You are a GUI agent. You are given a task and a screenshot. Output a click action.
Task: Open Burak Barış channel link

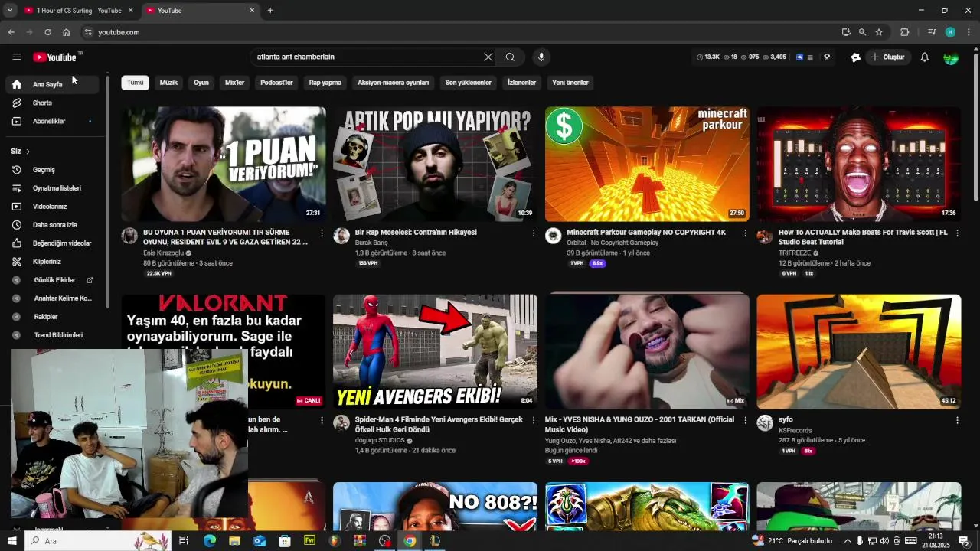[x=371, y=243]
